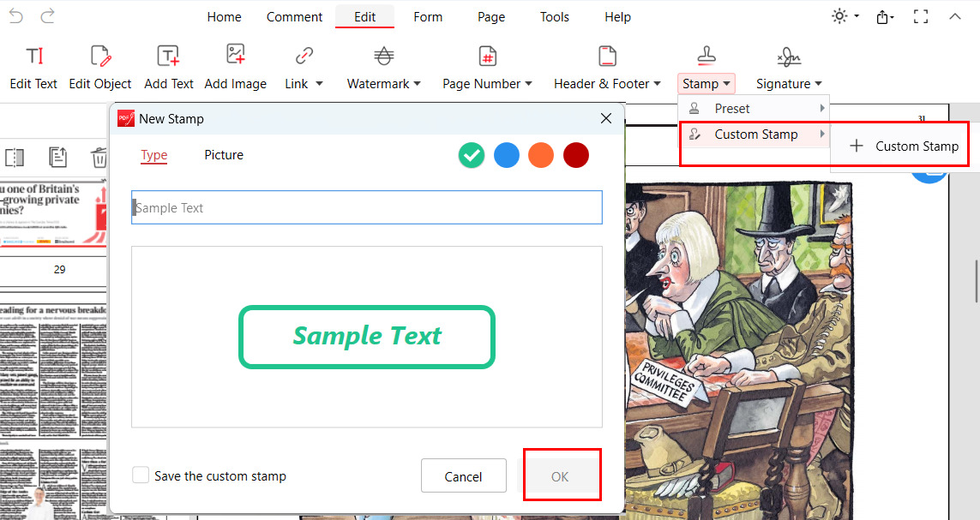Screen dimensions: 980x520
Task: Click the Sample Text input field
Action: pos(367,208)
